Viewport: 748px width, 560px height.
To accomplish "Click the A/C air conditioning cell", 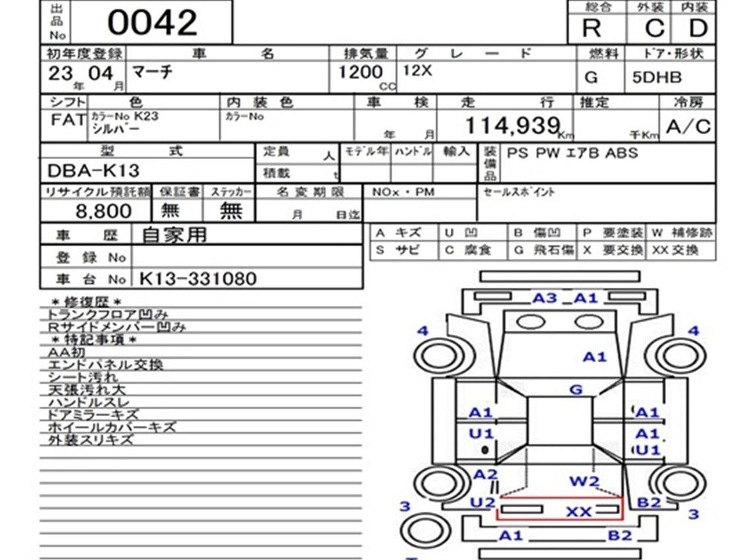I will click(688, 126).
